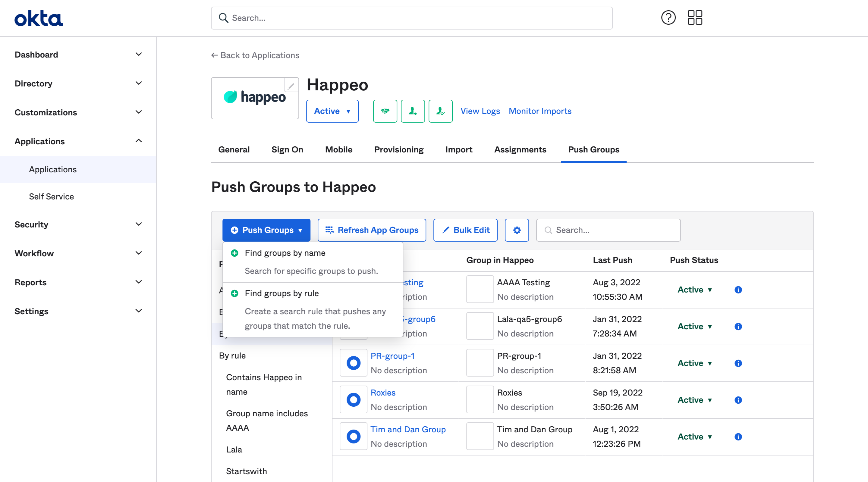Click info icon for PR-group-1 row
Viewport: 868px width, 482px height.
tap(738, 363)
